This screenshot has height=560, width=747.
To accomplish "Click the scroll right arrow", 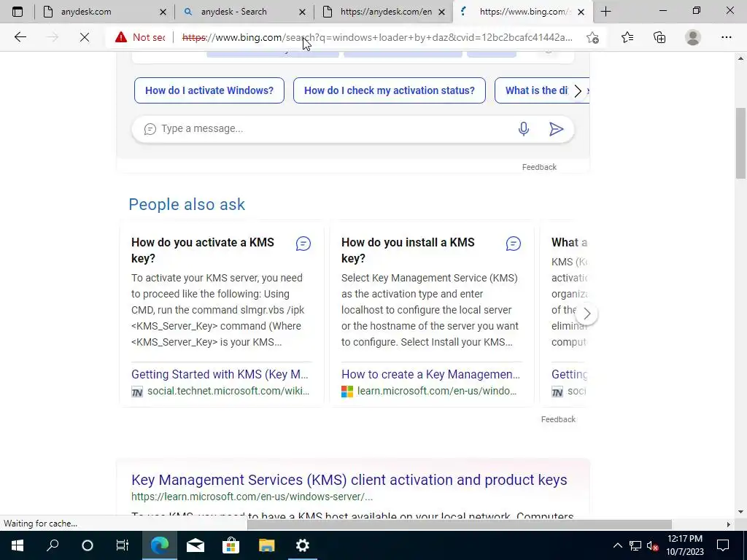I will 728,524.
